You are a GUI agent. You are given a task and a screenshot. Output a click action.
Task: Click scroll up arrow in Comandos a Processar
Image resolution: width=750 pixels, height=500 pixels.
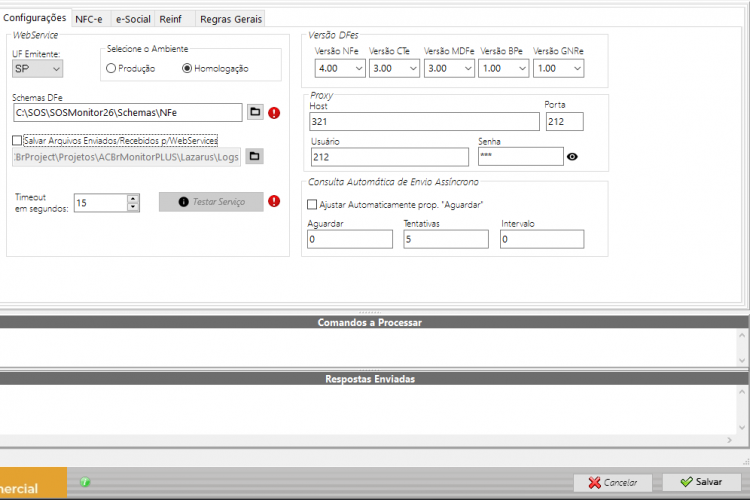(x=742, y=335)
